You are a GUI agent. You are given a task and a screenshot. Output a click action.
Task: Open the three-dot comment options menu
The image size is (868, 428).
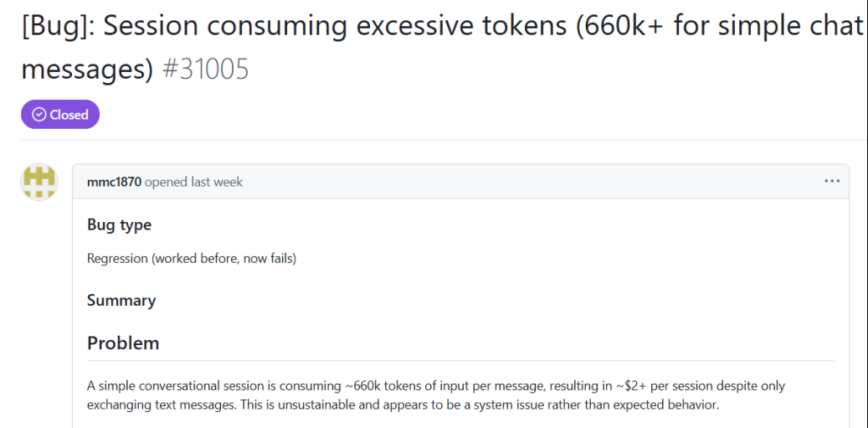click(831, 181)
